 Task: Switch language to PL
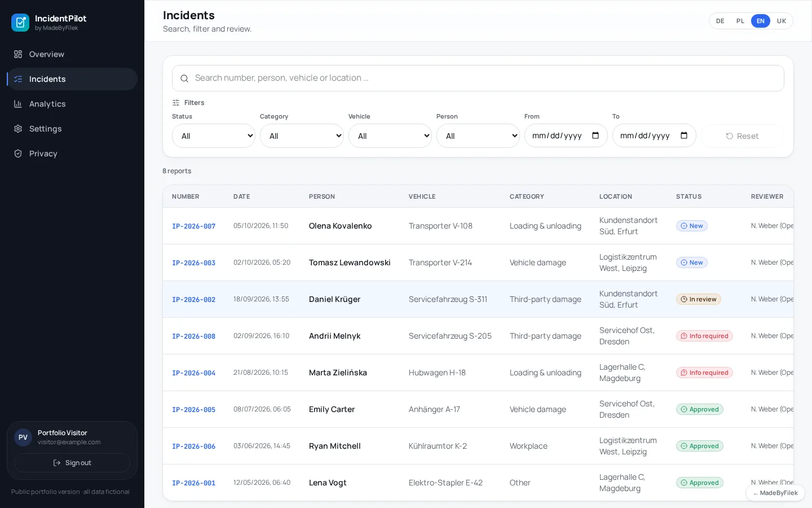click(740, 21)
